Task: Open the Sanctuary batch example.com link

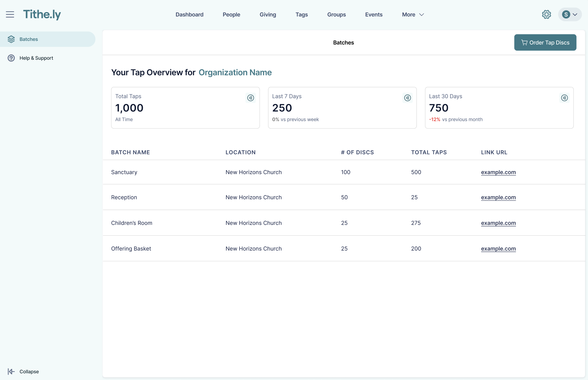Action: 498,172
